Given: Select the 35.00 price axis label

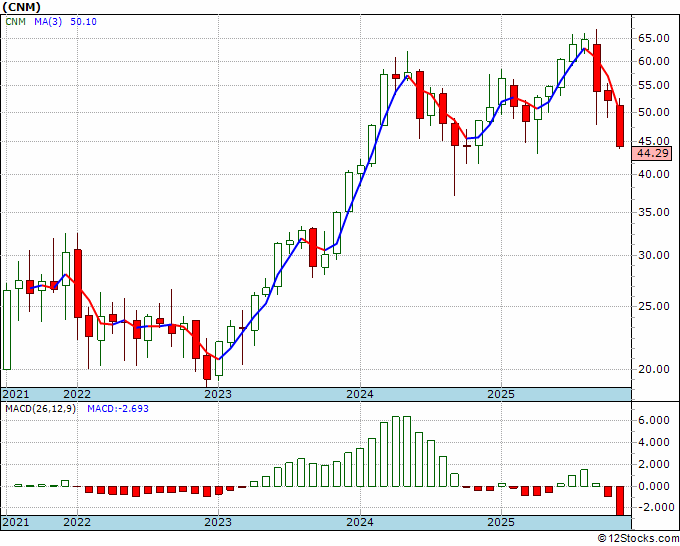Looking at the screenshot, I should (x=654, y=213).
